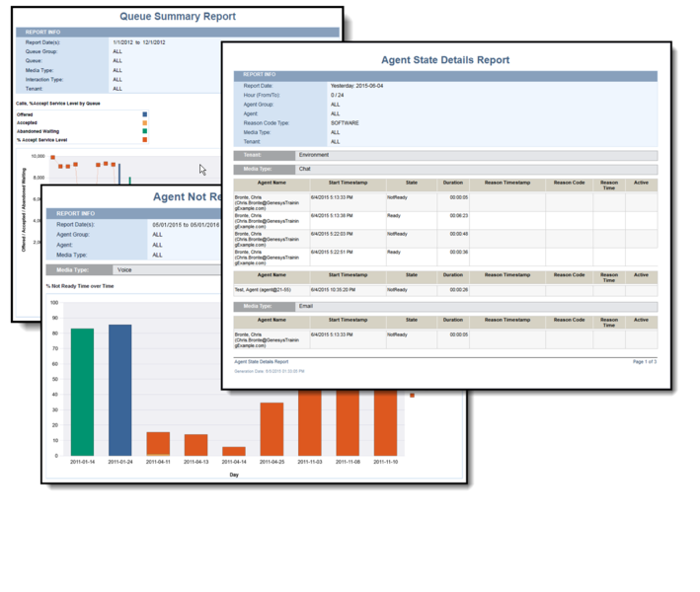
Task: Click the Duration column header under Chat
Action: [452, 184]
